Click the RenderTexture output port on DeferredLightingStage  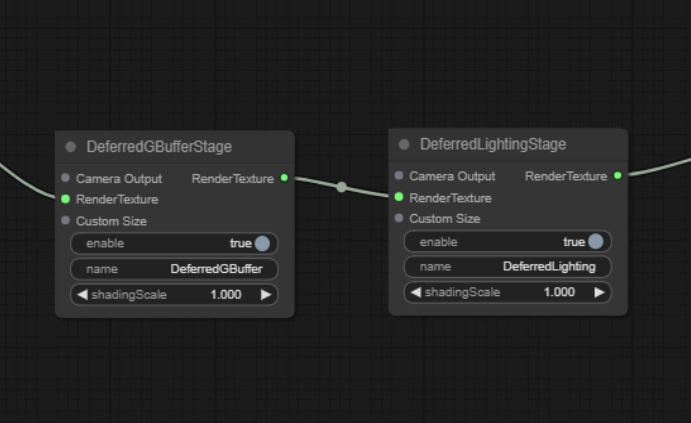click(617, 176)
